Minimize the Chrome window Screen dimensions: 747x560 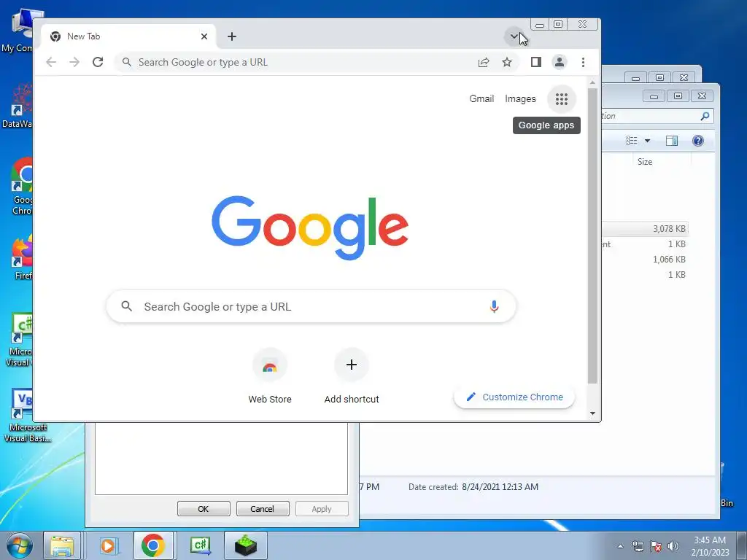(x=540, y=24)
